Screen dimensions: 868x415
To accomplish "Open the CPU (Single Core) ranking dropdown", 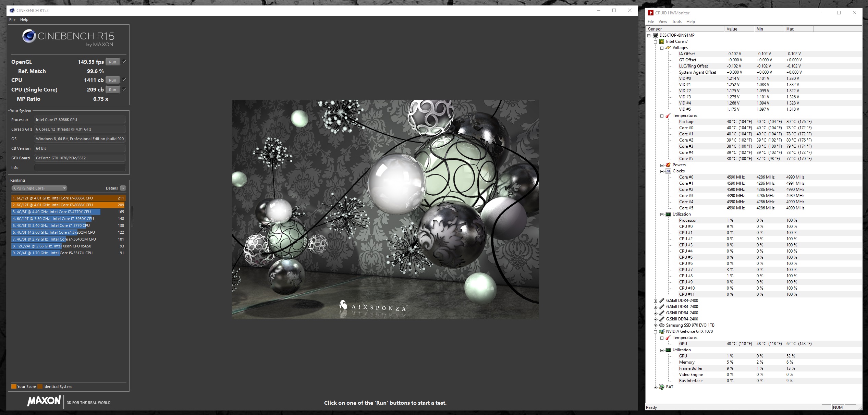I will pos(39,188).
